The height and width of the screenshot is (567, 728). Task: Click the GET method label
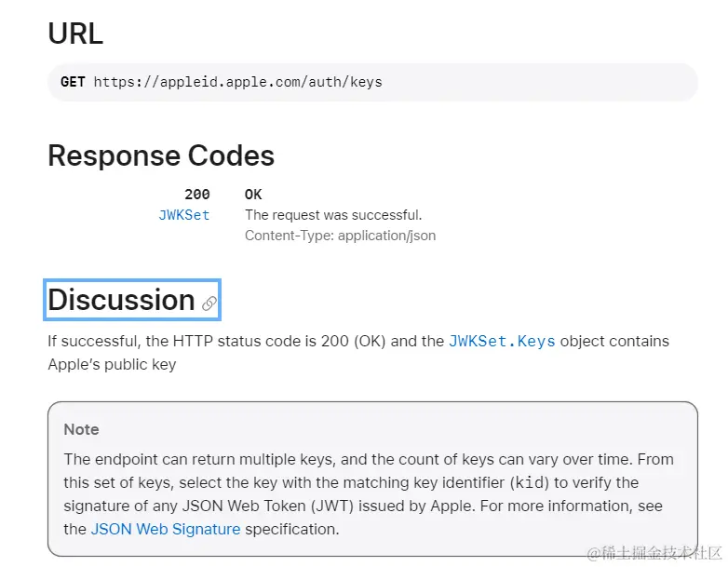point(73,82)
